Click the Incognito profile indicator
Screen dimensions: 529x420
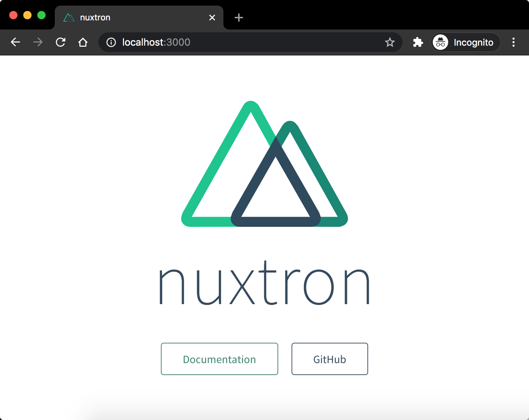tap(466, 42)
